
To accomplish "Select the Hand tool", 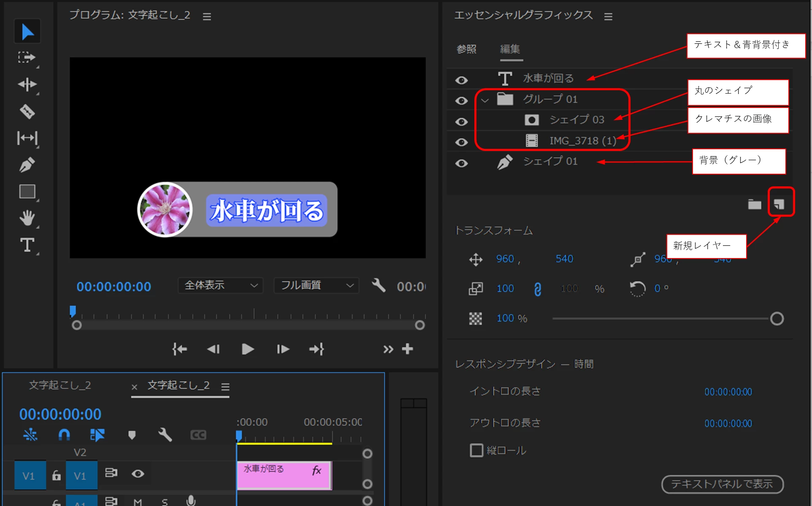I will tap(27, 218).
